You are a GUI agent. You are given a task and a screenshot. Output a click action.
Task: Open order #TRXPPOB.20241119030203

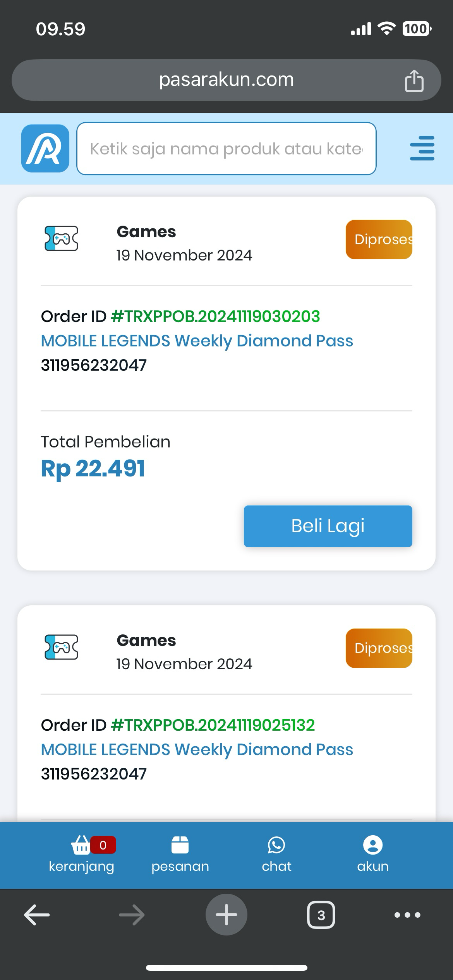(215, 317)
